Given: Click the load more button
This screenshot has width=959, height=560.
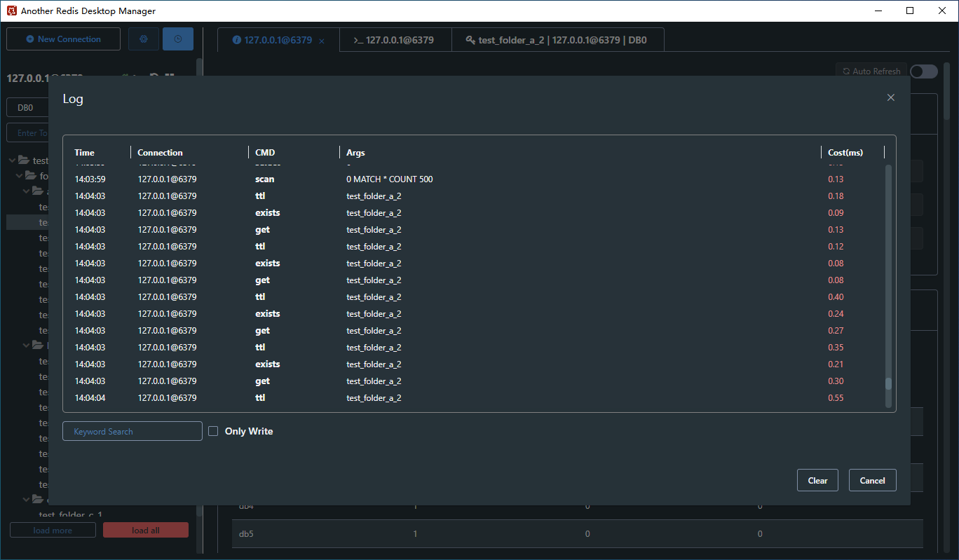Looking at the screenshot, I should coord(53,531).
